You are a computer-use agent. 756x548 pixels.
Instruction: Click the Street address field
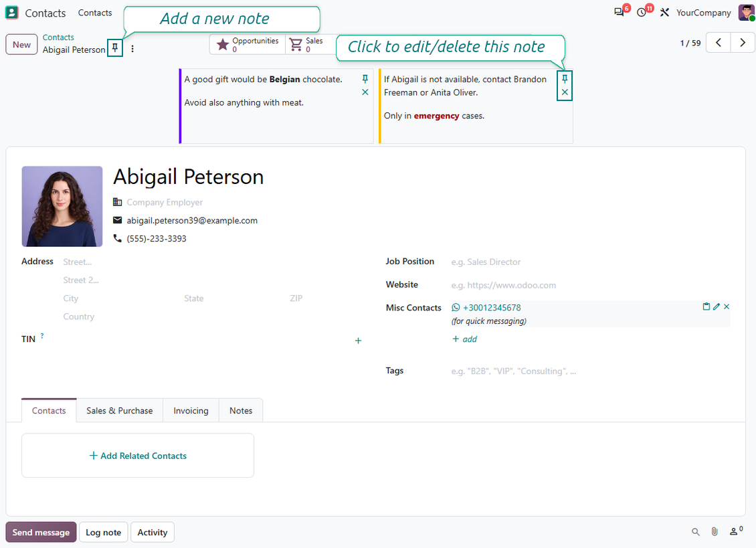[x=212, y=262]
